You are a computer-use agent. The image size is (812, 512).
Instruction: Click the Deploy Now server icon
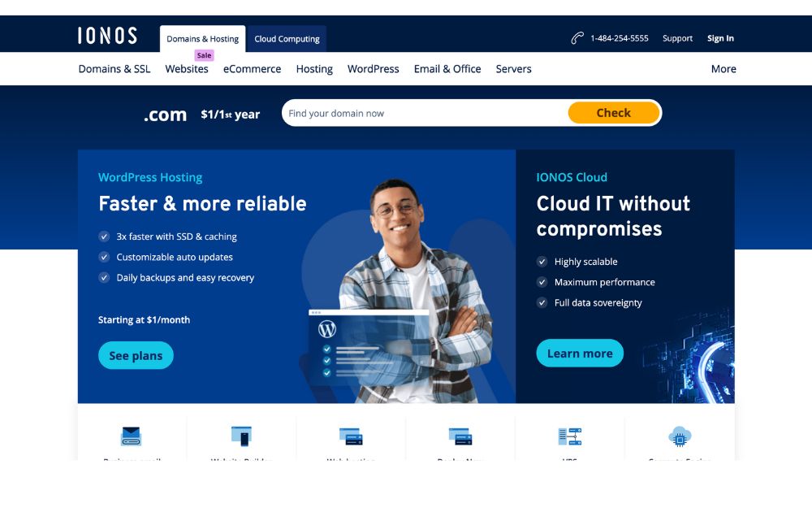point(460,436)
